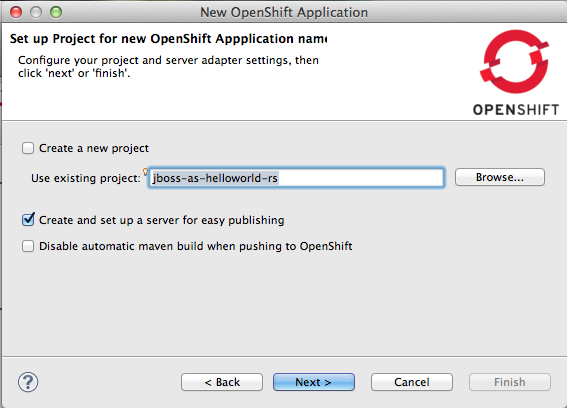
Task: Open the Browse... project chooser
Action: coord(500,177)
